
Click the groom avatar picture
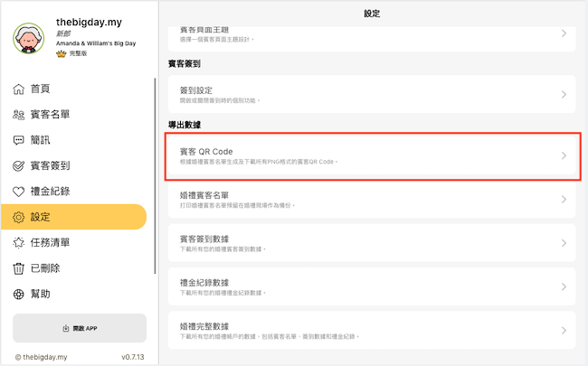coord(30,38)
